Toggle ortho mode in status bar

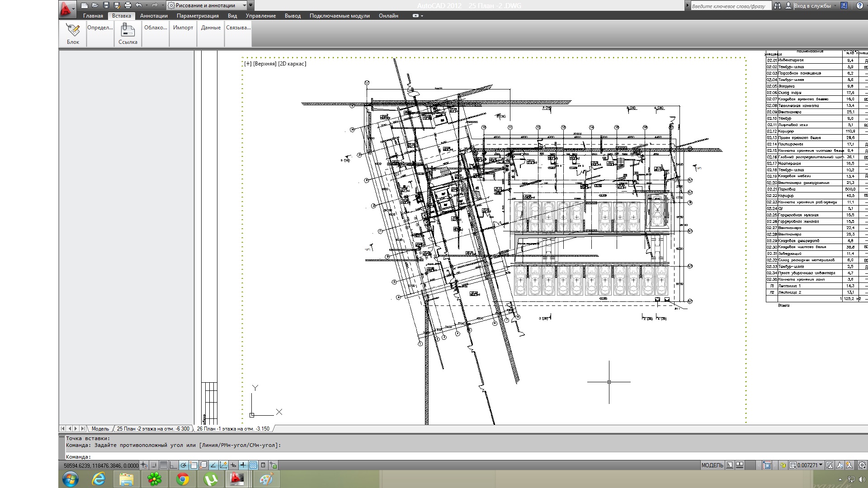point(173,465)
